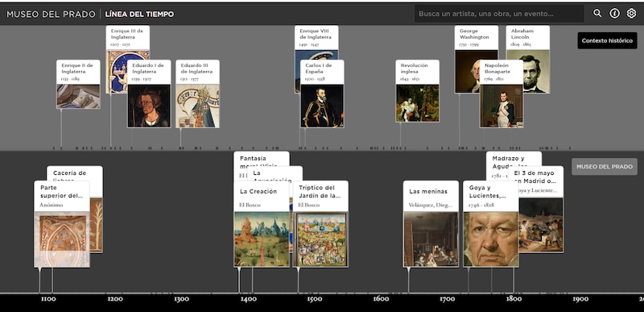Click the search magnifier icon
Viewport: 644px width, 312px height.
click(597, 14)
